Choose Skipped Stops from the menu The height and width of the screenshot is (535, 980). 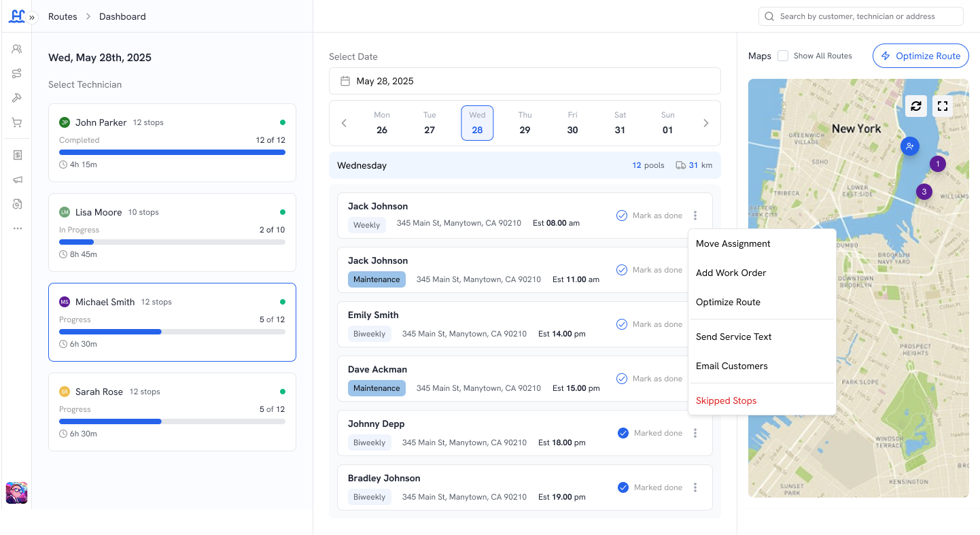tap(762, 401)
